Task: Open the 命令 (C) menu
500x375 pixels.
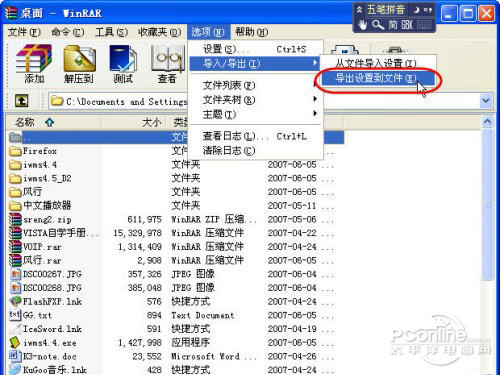Action: [x=67, y=32]
